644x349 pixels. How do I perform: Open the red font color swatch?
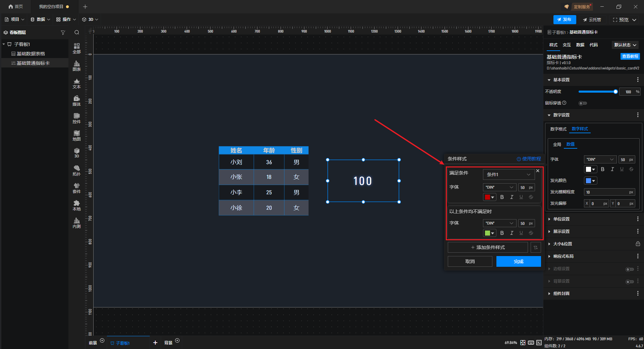click(x=489, y=197)
